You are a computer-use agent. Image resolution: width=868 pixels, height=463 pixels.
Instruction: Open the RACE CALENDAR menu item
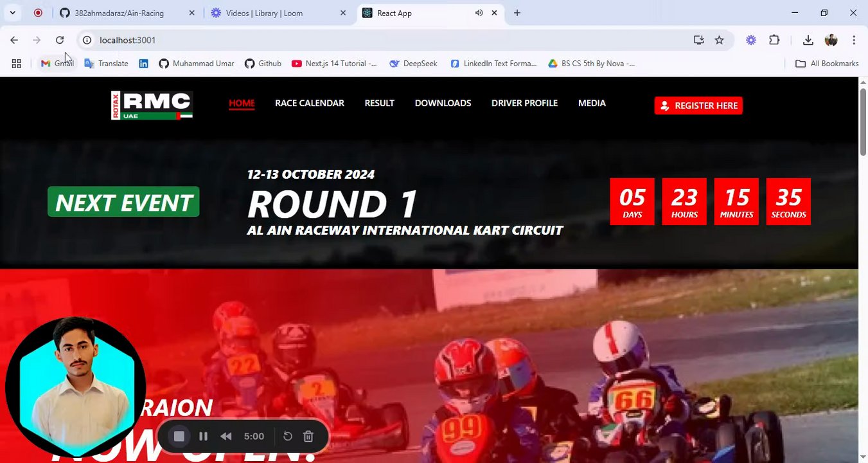tap(310, 103)
